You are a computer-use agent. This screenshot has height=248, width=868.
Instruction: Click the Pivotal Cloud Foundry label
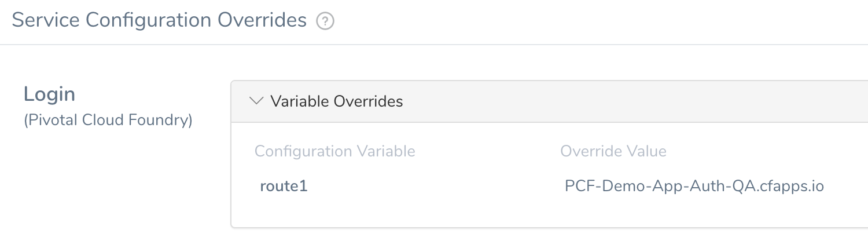click(108, 121)
